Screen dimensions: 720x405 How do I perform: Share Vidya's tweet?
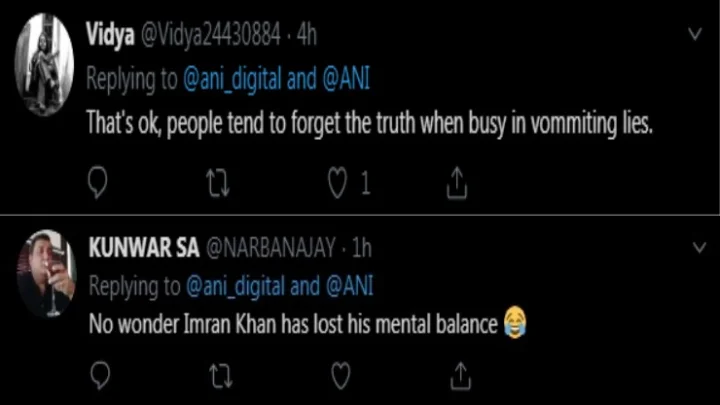click(x=457, y=181)
